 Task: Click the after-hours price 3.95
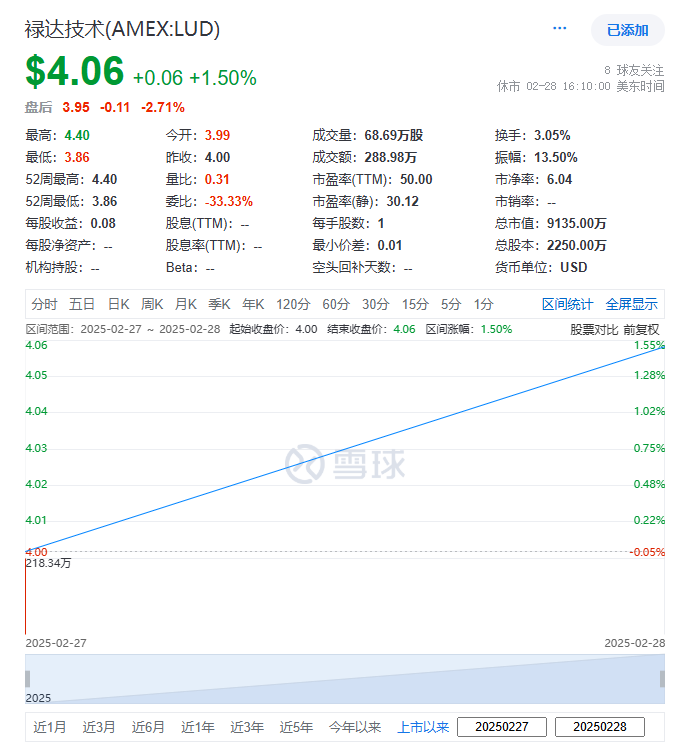click(x=76, y=107)
